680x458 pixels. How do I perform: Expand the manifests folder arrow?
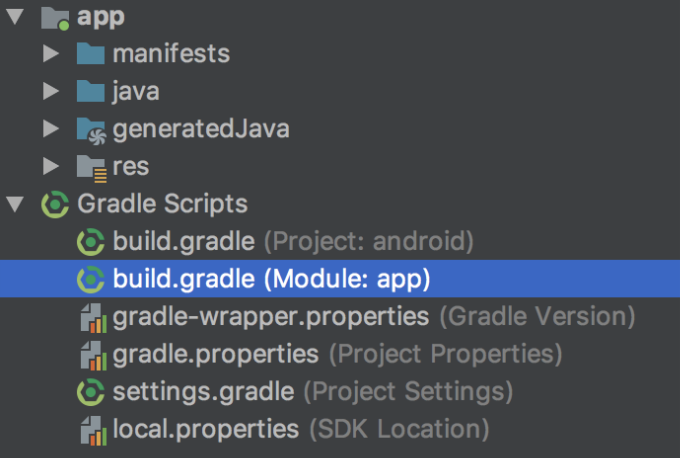click(x=50, y=54)
